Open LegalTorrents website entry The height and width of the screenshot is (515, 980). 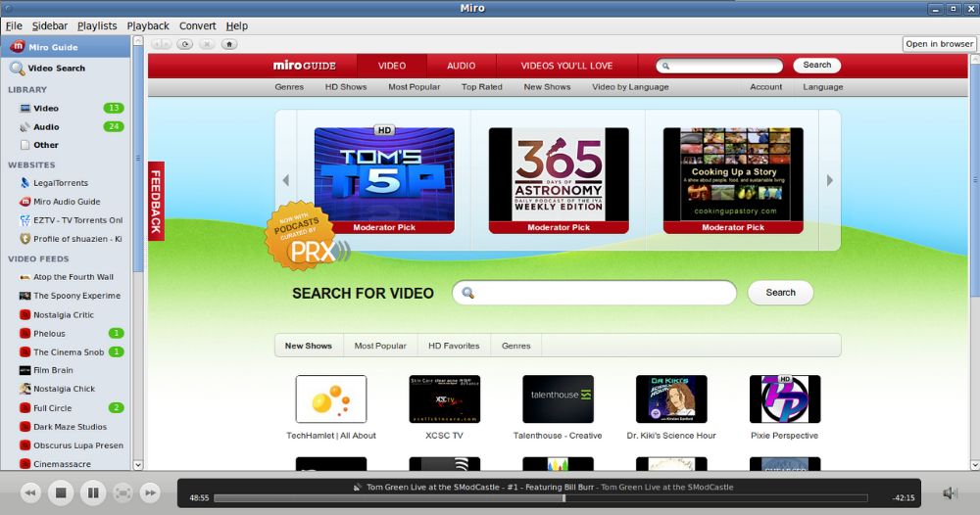pos(65,183)
